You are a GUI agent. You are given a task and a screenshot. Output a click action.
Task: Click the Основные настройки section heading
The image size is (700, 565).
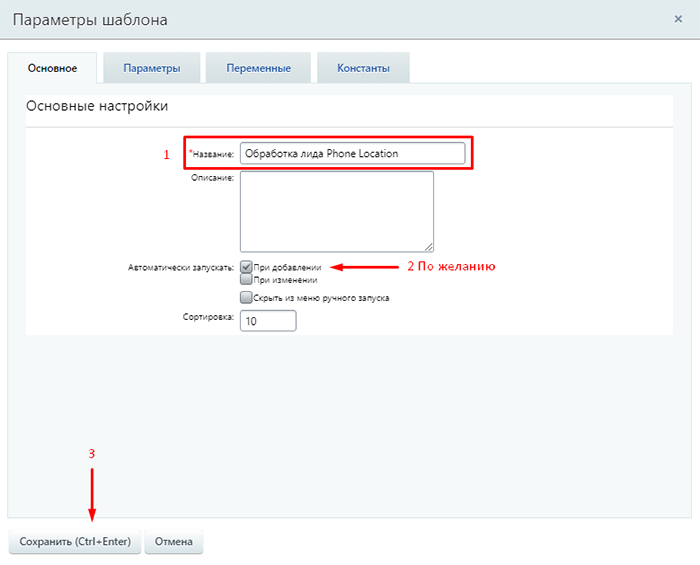point(96,105)
